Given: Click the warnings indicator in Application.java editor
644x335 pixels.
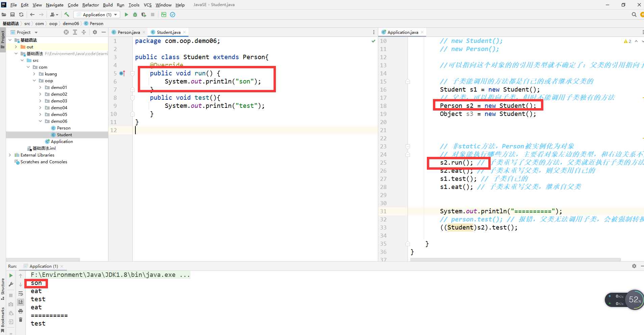Looking at the screenshot, I should (x=628, y=41).
